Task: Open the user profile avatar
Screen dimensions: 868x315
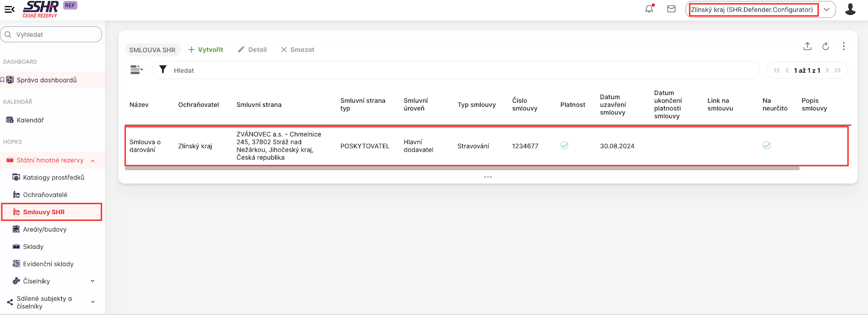Action: point(850,9)
